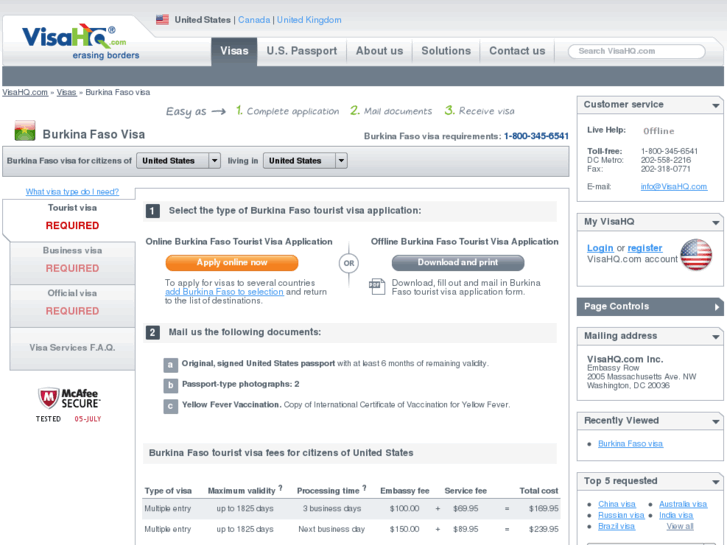The height and width of the screenshot is (545, 727).
Task: Click 'add Burkina Faso to selection' link
Action: tap(224, 292)
